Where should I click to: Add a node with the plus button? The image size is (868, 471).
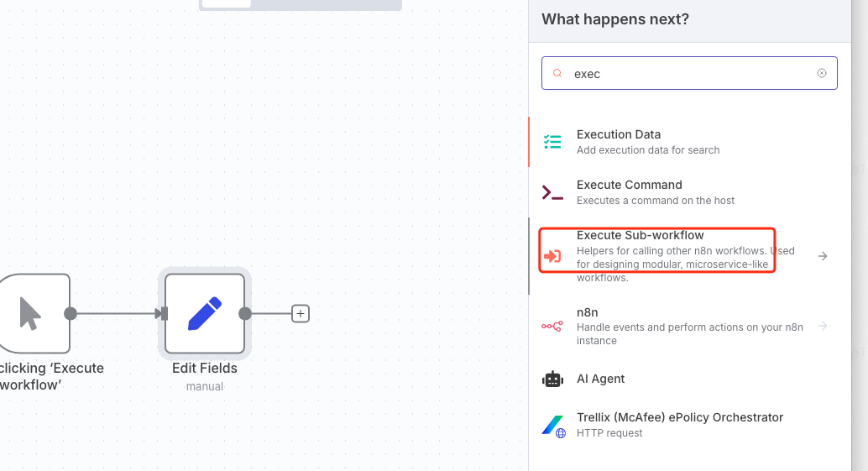[301, 314]
